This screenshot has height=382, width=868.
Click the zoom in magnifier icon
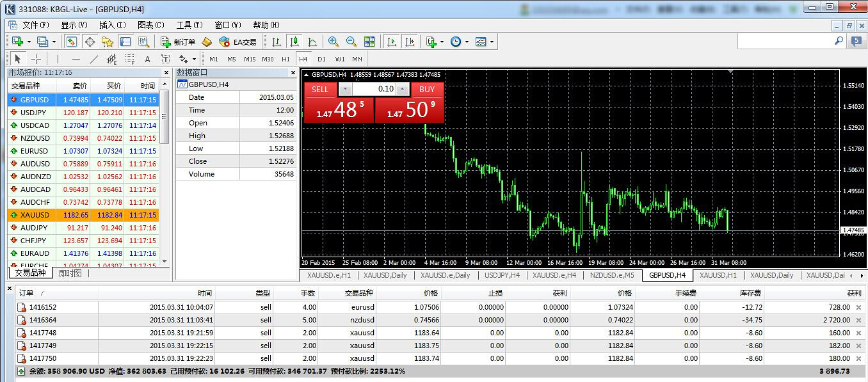coord(333,42)
